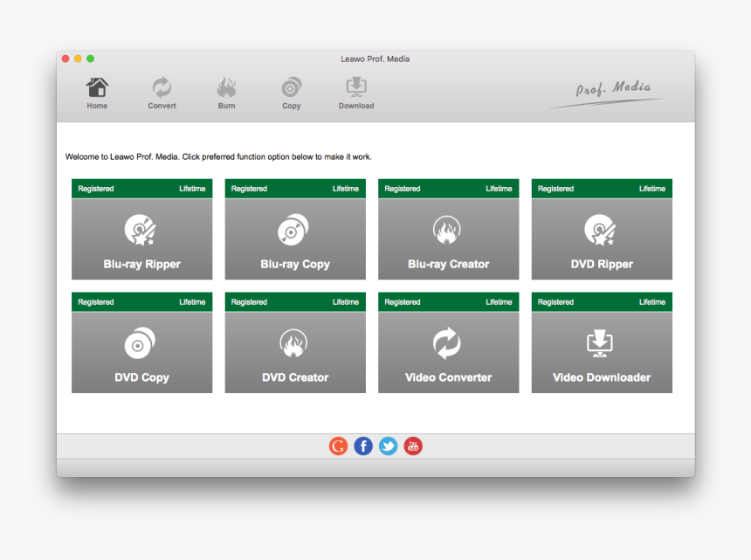Launch DVD Creator via its flame icon
751x560 pixels.
pos(293,343)
